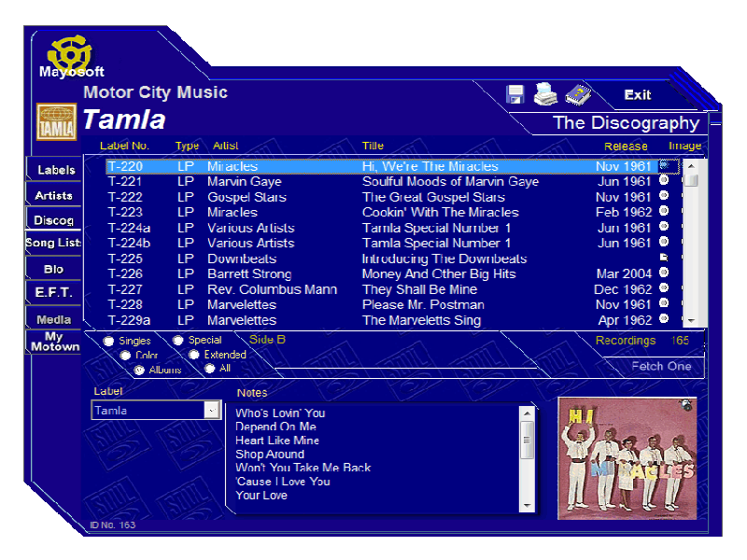Click the Type column header
This screenshot has height=560, width=747.
[187, 146]
